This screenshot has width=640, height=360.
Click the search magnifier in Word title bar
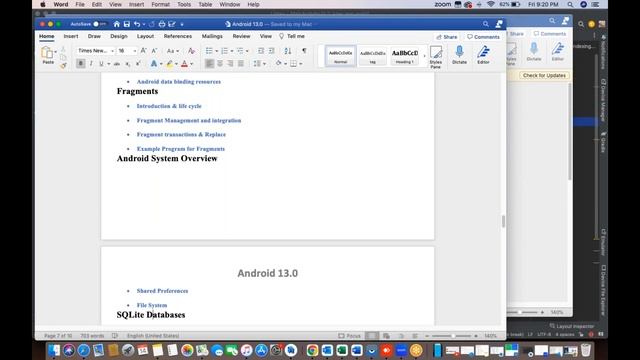coord(486,24)
